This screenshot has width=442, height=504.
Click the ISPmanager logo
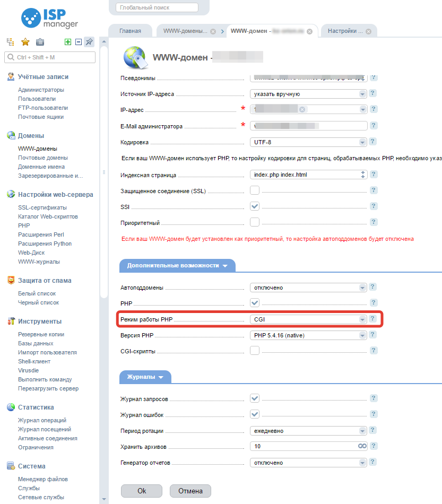(x=49, y=18)
